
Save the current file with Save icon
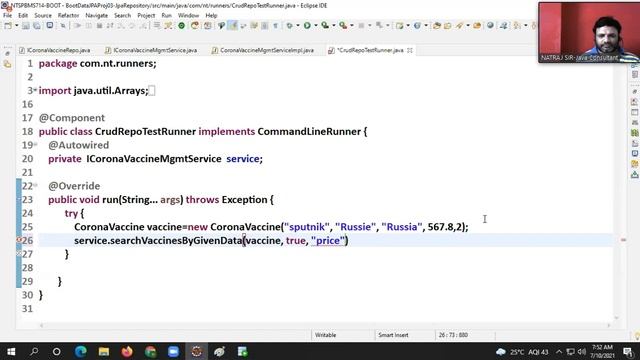[26, 26]
